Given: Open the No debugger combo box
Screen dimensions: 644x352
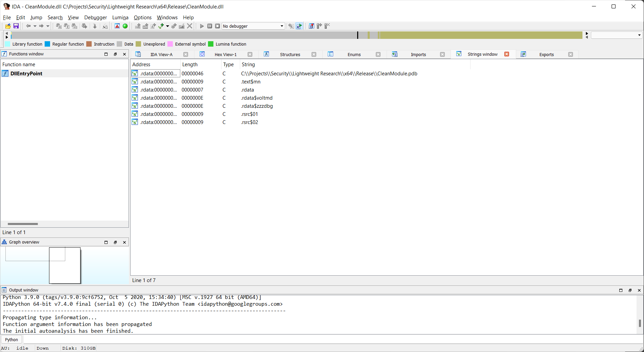Looking at the screenshot, I should click(x=253, y=26).
